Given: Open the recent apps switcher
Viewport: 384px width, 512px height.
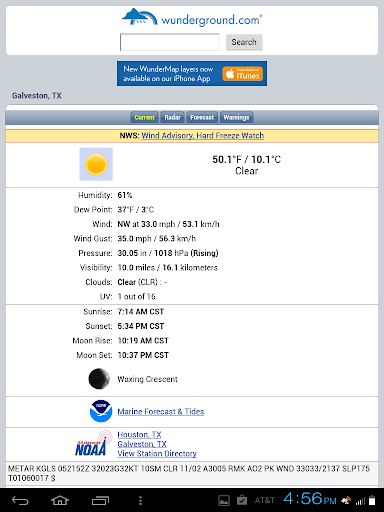Looking at the screenshot, I should pyautogui.click(x=100, y=500).
